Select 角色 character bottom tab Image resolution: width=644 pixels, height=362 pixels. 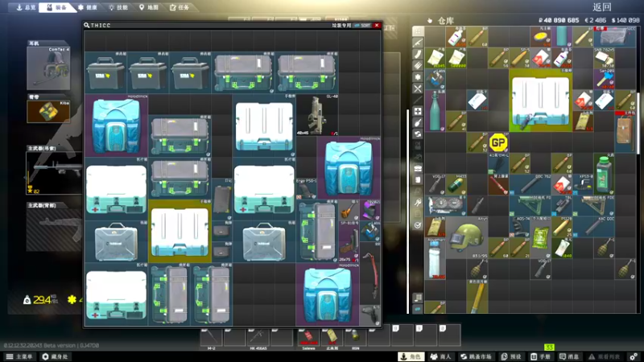(x=411, y=356)
